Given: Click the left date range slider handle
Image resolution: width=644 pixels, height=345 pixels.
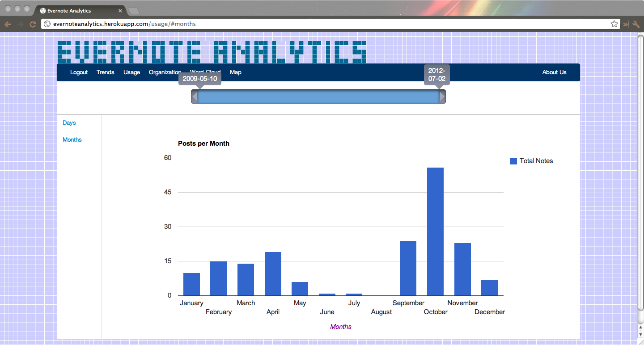Looking at the screenshot, I should pyautogui.click(x=195, y=97).
